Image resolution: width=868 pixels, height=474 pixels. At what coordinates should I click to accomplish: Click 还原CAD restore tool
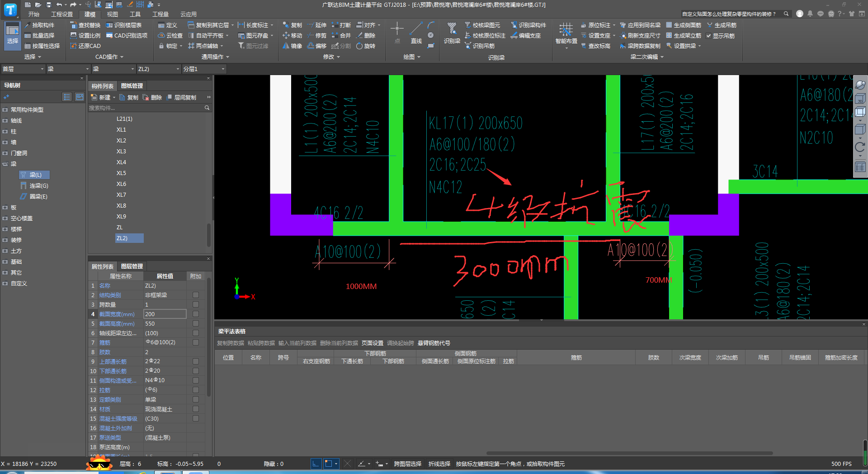pos(85,46)
